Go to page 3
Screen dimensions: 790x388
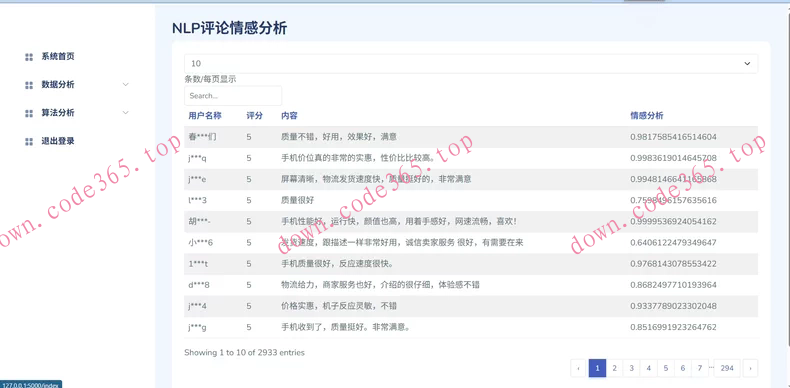click(631, 368)
